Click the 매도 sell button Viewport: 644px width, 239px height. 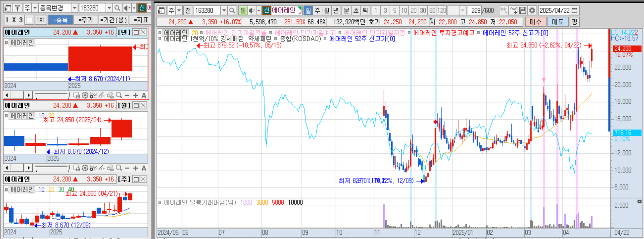(558, 22)
